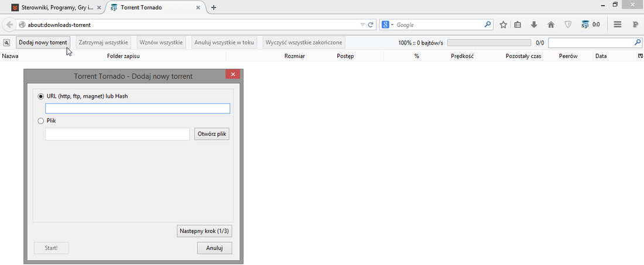Click the Plik file path field
The width and height of the screenshot is (644, 265).
coord(118,134)
